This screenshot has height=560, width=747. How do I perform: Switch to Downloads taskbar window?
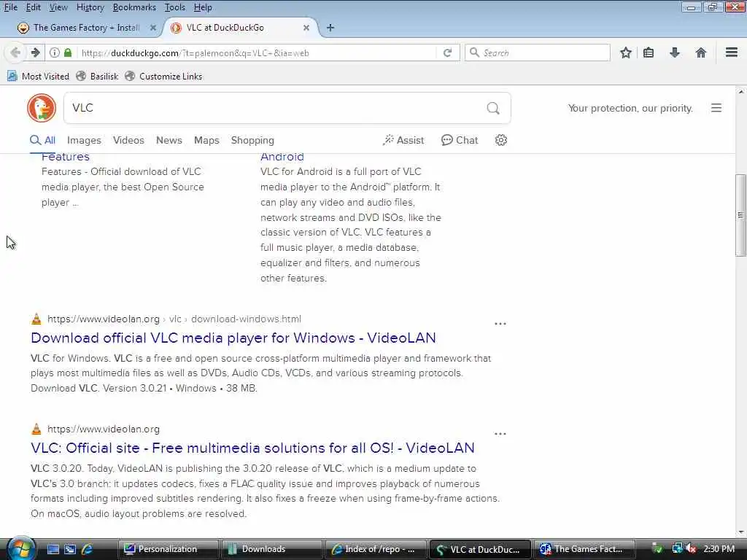(272, 549)
